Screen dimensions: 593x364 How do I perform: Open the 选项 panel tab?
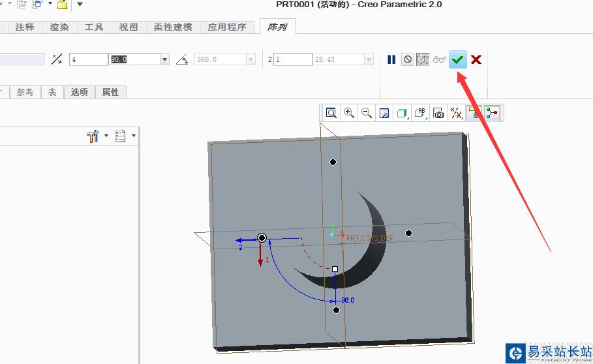pyautogui.click(x=79, y=92)
